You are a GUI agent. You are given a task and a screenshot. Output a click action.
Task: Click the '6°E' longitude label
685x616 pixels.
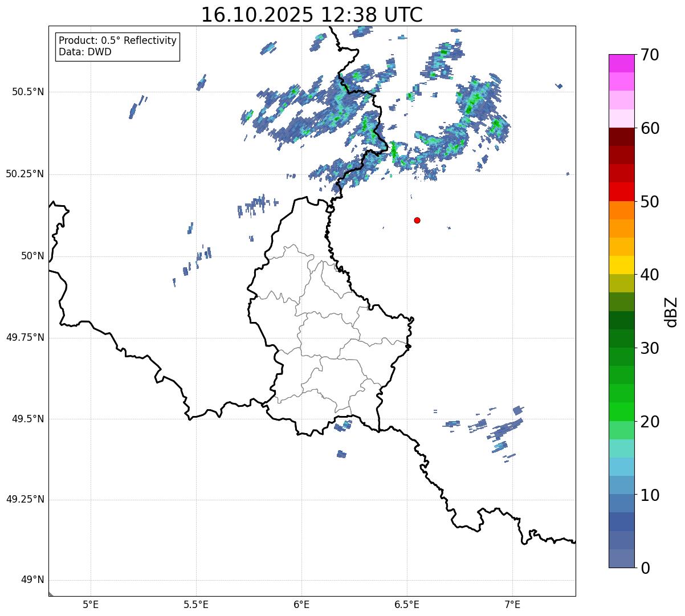click(301, 605)
